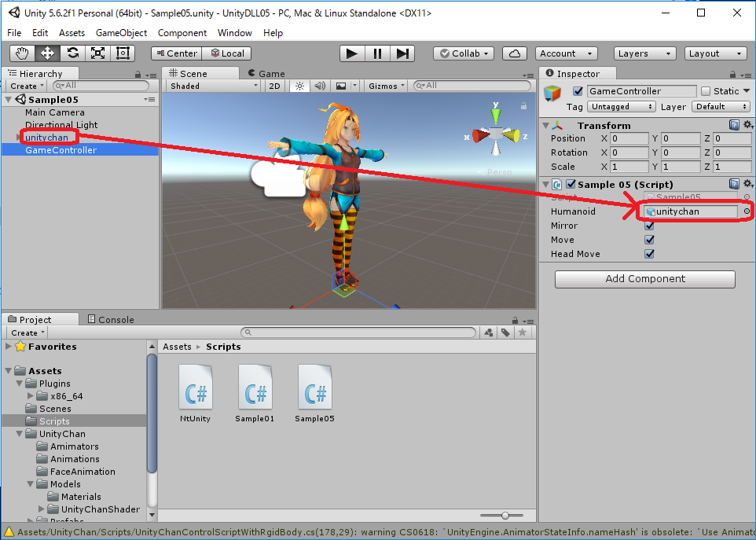Enable the Mirror checkbox
Screen dimensions: 756x540
(649, 226)
